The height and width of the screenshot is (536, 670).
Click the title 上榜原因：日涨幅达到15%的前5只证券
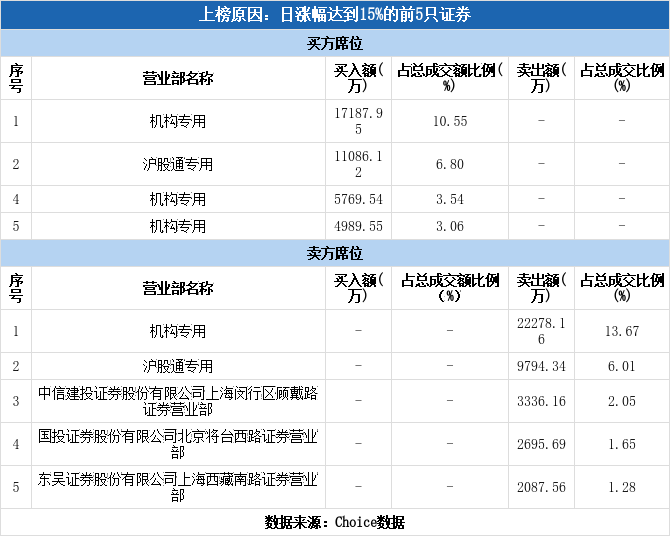(x=335, y=15)
